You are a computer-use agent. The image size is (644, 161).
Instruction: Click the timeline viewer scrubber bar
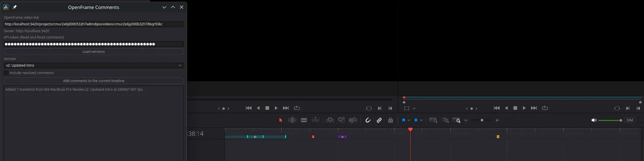(x=522, y=98)
